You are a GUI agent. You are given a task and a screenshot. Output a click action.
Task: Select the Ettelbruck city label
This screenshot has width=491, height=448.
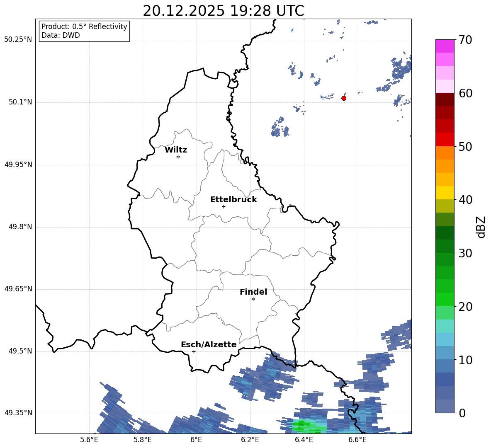(233, 200)
